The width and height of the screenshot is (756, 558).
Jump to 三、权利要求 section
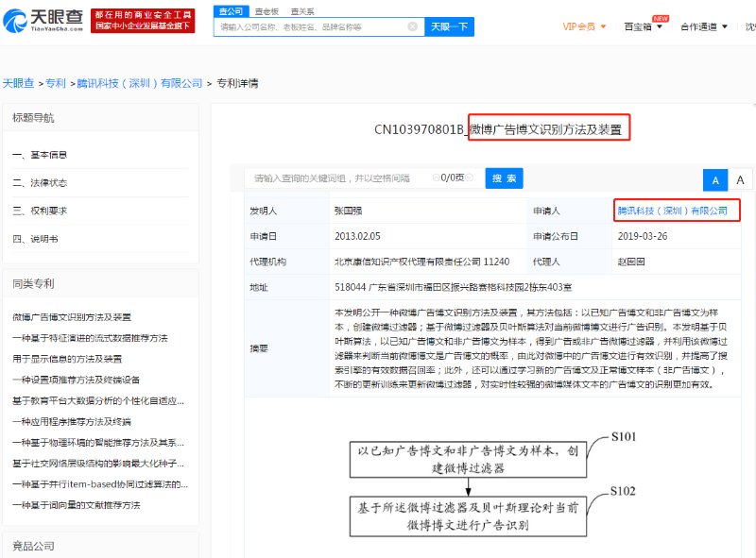tap(40, 211)
